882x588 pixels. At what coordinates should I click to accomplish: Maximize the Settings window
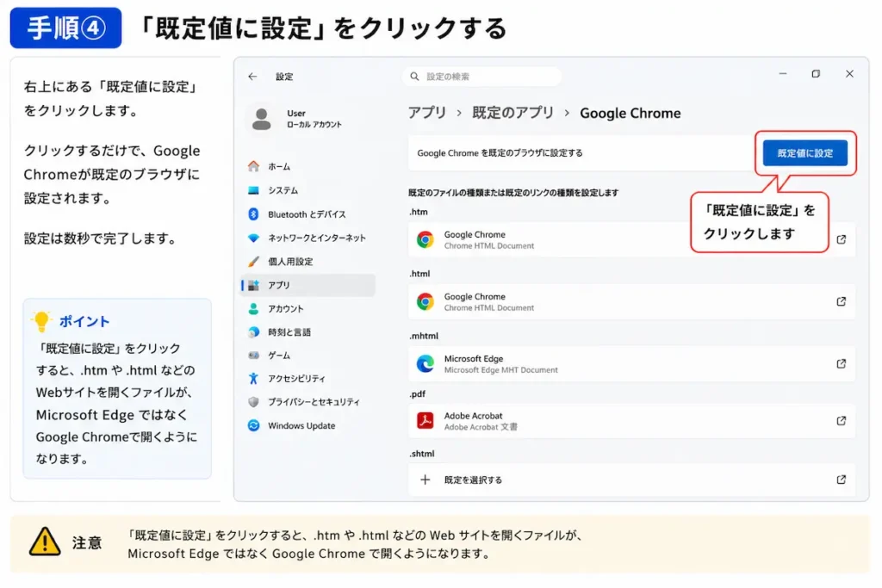[816, 74]
